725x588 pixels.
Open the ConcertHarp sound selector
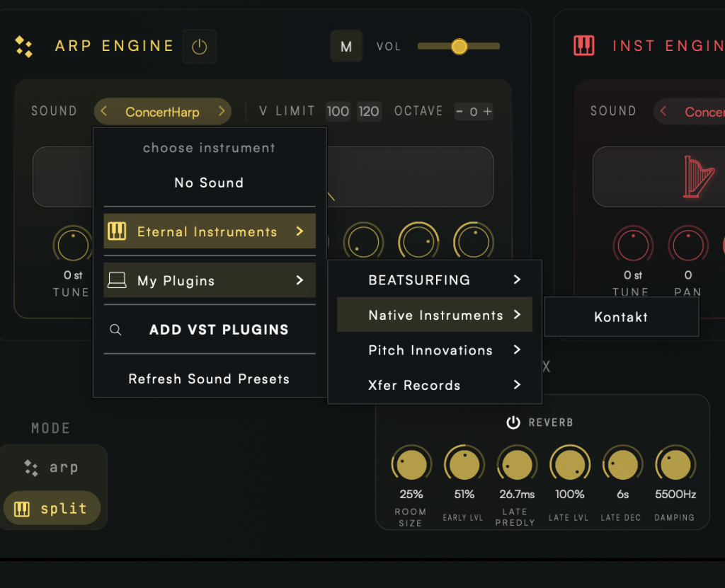(x=162, y=111)
